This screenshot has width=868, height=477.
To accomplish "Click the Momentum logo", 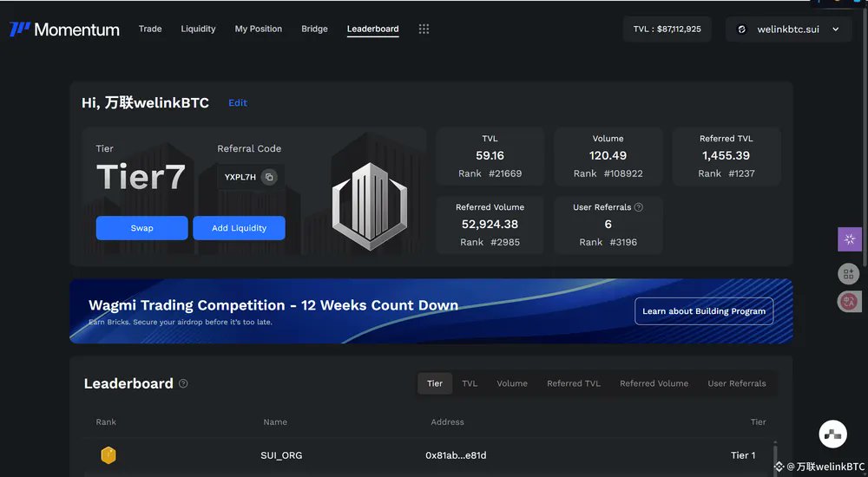I will pos(64,29).
